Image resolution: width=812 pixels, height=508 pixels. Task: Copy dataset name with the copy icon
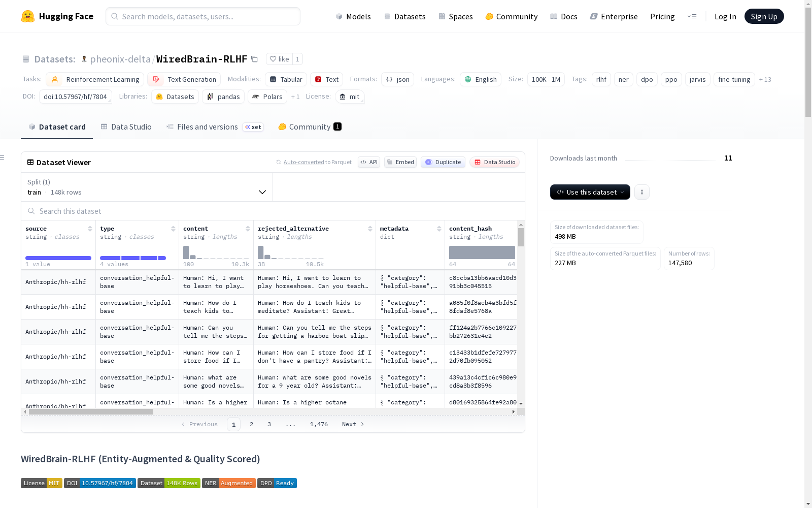coord(255,59)
